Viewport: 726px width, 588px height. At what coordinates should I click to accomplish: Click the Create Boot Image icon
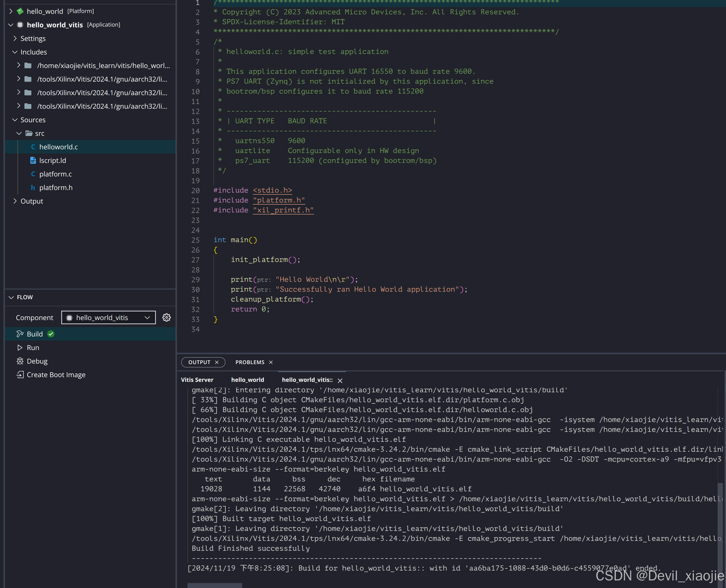pos(20,375)
